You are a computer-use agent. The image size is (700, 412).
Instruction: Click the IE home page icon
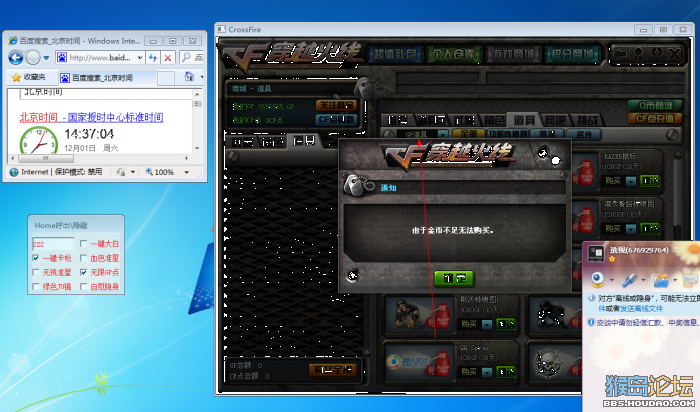[189, 77]
